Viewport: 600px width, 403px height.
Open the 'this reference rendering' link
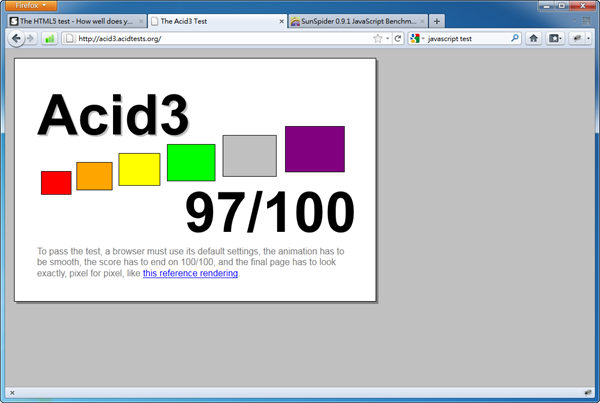pyautogui.click(x=190, y=273)
